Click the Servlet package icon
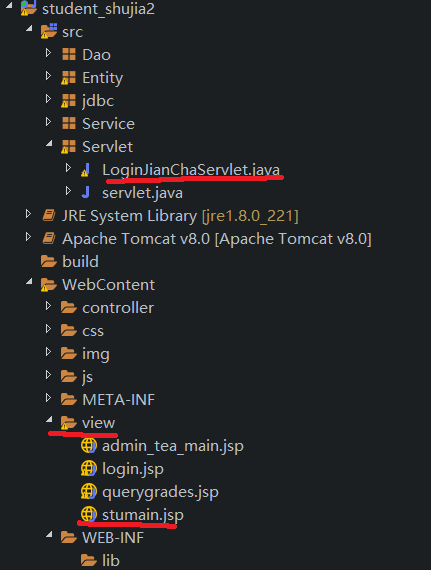 tap(68, 146)
